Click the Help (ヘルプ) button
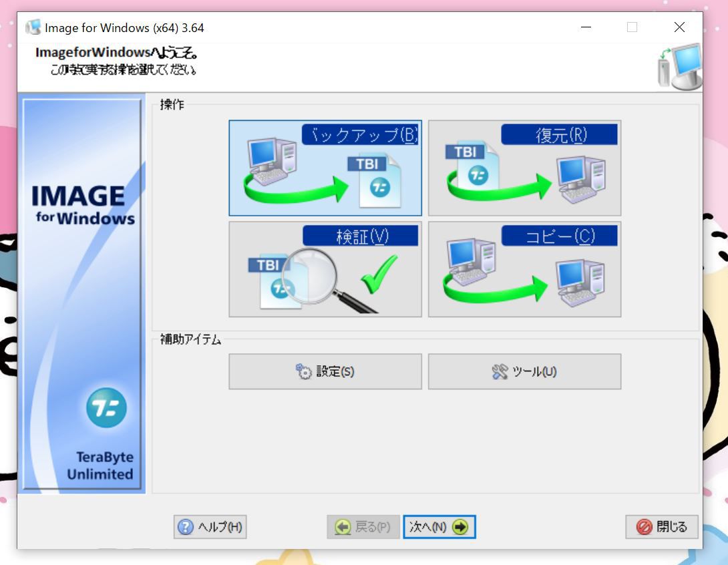This screenshot has width=728, height=565. (x=210, y=527)
